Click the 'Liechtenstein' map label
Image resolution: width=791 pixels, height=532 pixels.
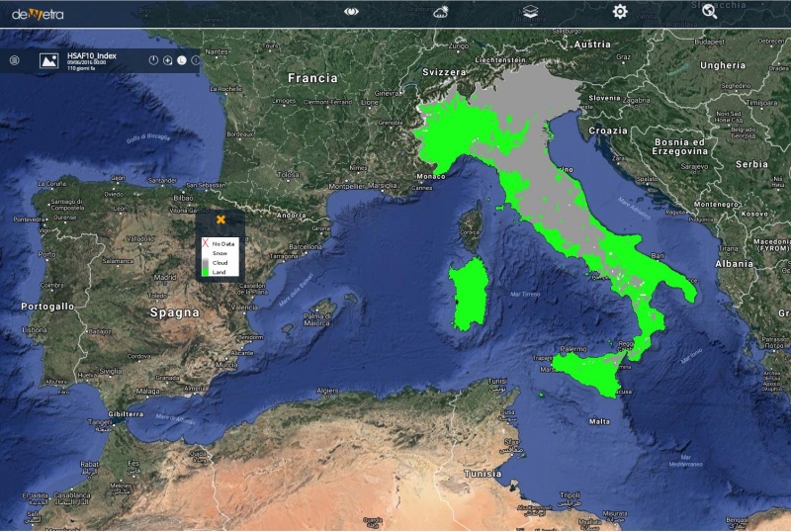point(500,59)
